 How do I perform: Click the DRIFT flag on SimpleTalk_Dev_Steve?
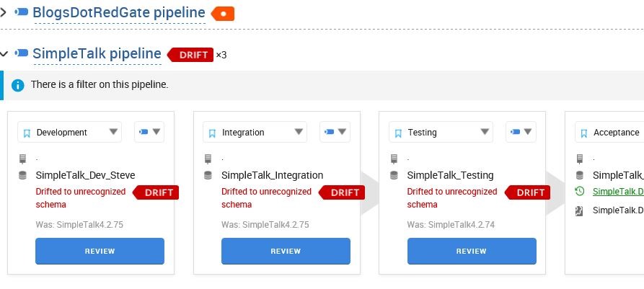pyautogui.click(x=157, y=192)
